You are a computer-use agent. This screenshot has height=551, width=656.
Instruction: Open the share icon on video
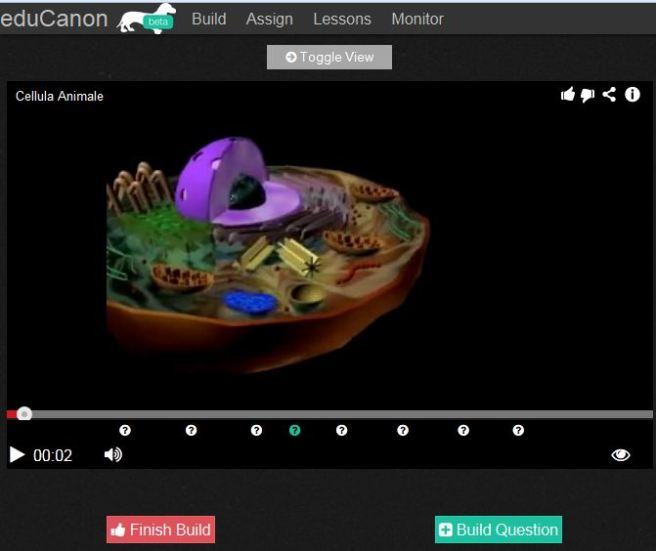pos(609,95)
